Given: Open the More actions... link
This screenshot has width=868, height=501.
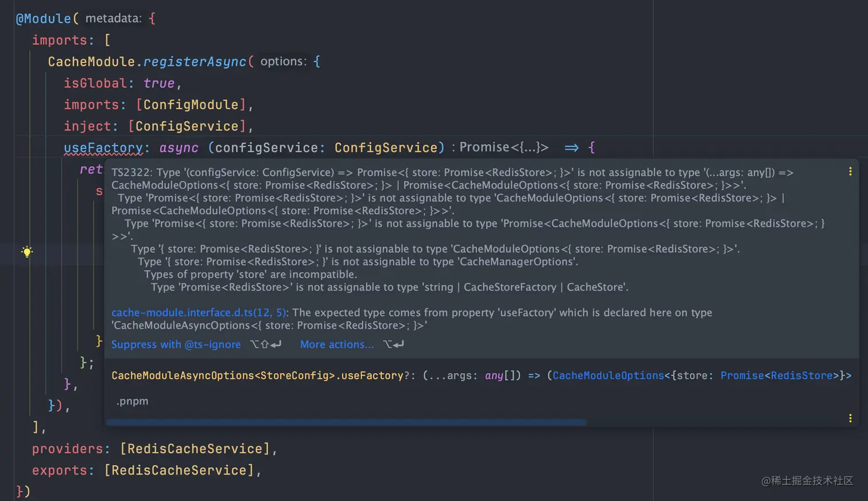Looking at the screenshot, I should coord(337,344).
